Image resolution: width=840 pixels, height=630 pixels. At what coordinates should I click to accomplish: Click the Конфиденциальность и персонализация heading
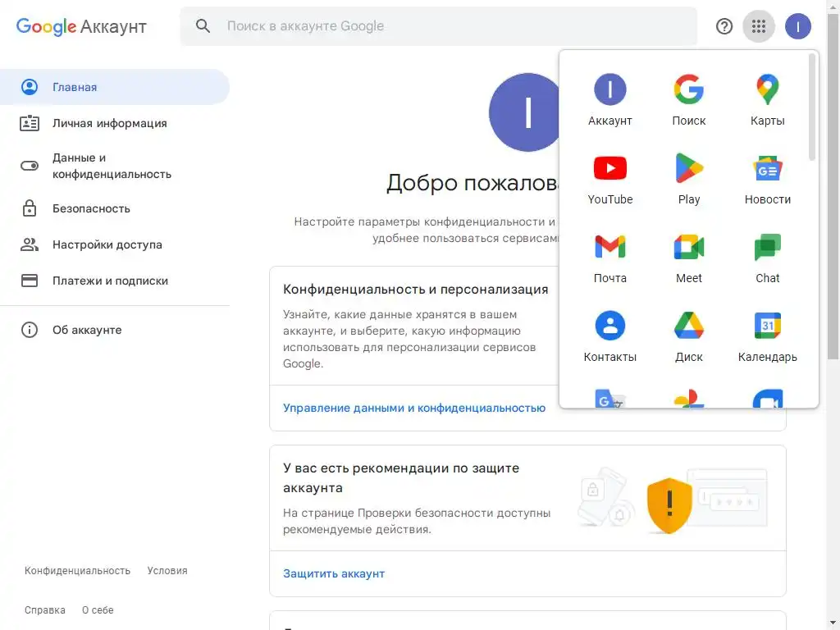pos(416,290)
